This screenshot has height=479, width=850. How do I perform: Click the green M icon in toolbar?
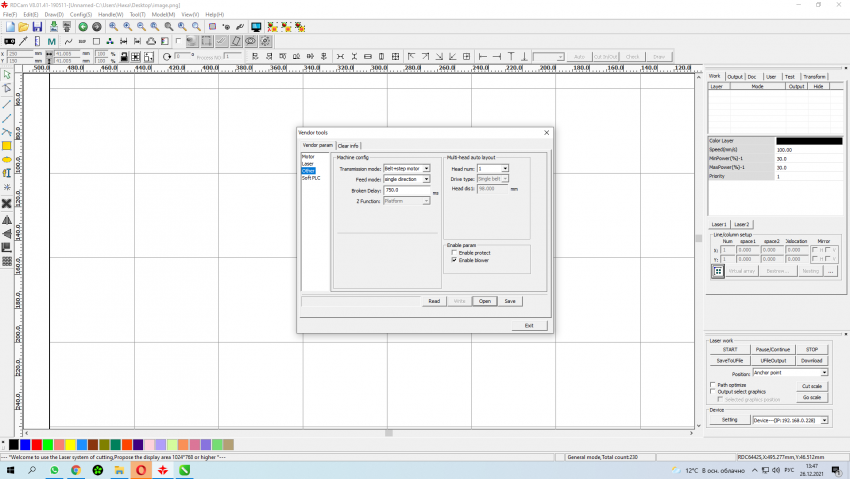click(51, 42)
